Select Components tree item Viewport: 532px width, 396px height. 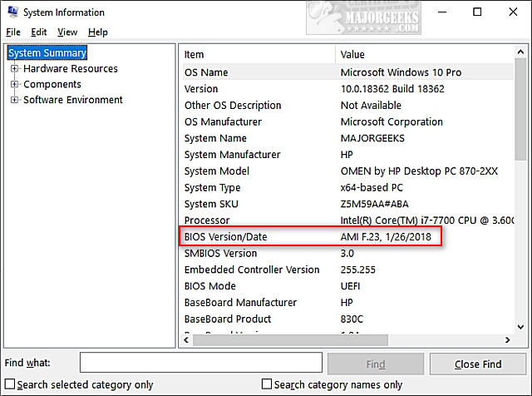[x=52, y=84]
